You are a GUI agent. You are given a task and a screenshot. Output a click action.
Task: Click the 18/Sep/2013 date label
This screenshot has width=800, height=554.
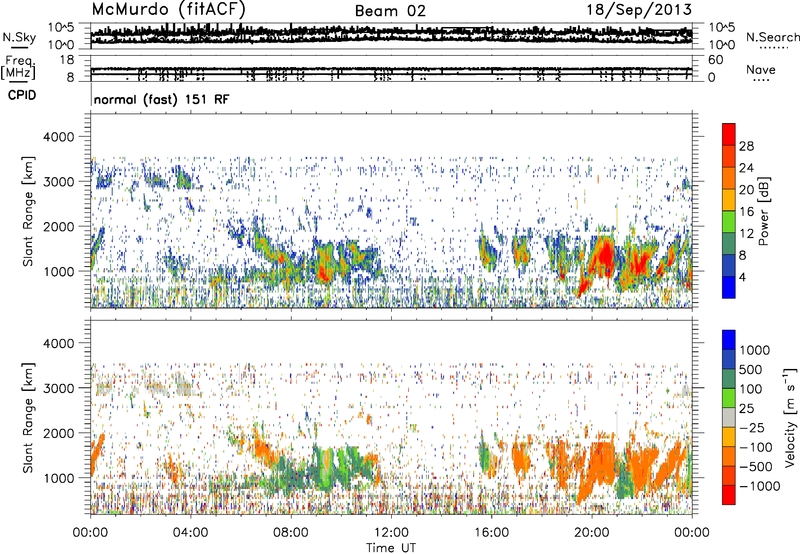click(x=639, y=9)
